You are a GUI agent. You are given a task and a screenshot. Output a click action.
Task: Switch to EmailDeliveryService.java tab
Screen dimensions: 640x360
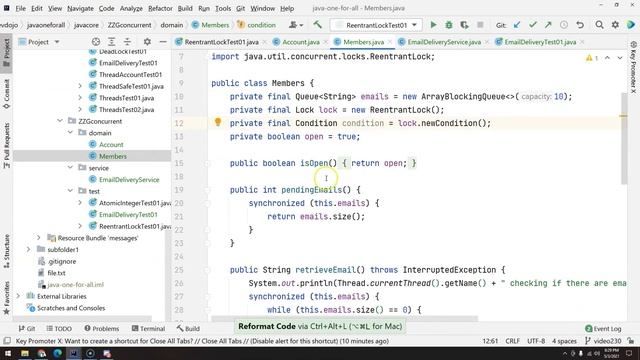tap(444, 42)
